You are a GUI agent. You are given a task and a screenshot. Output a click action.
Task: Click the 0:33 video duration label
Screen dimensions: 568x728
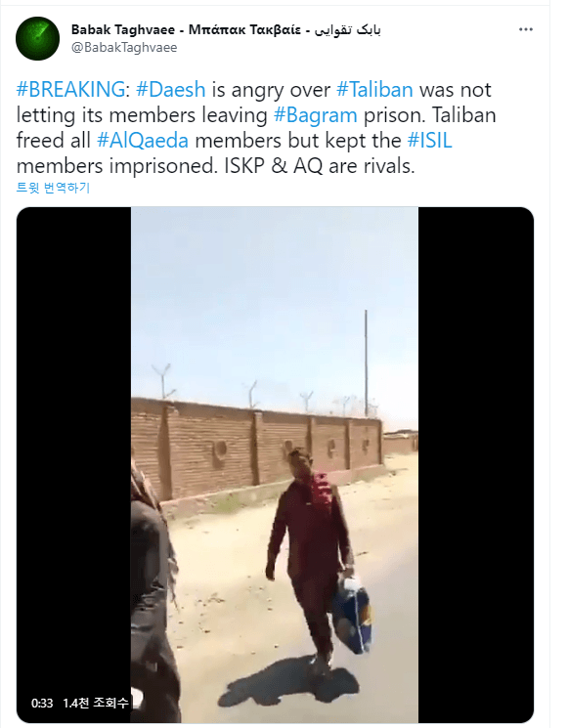pyautogui.click(x=42, y=704)
